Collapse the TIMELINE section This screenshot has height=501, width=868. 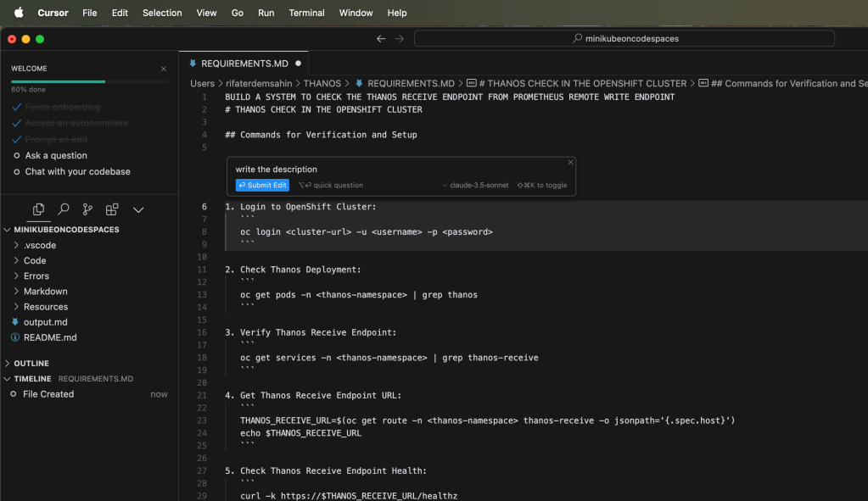click(7, 379)
